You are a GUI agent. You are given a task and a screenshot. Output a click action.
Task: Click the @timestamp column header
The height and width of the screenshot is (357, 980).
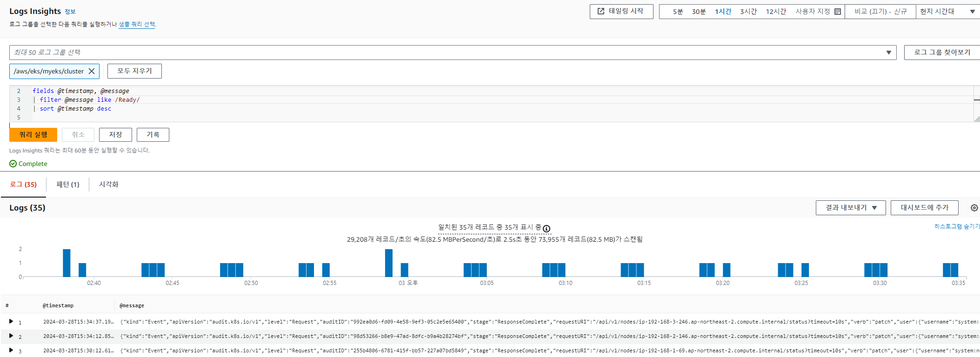[x=58, y=305]
